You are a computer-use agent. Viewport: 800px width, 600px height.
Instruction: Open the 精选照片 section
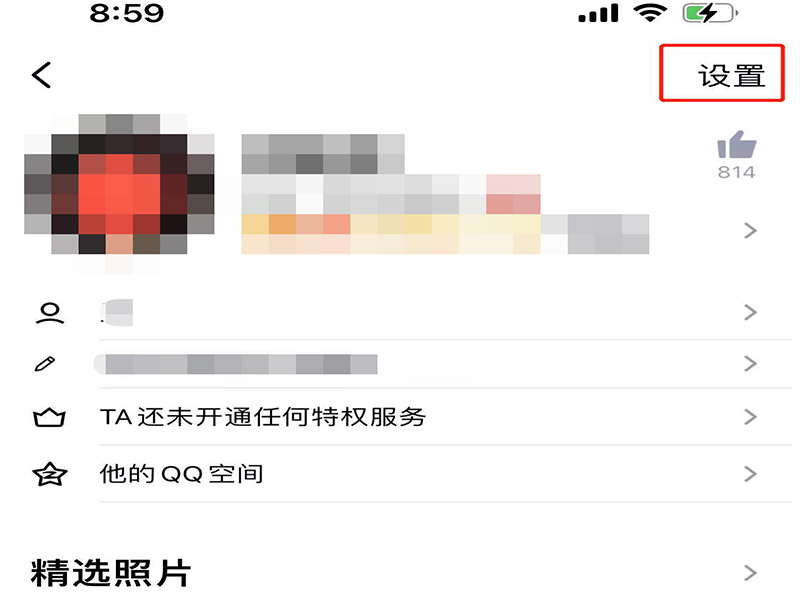tap(111, 573)
